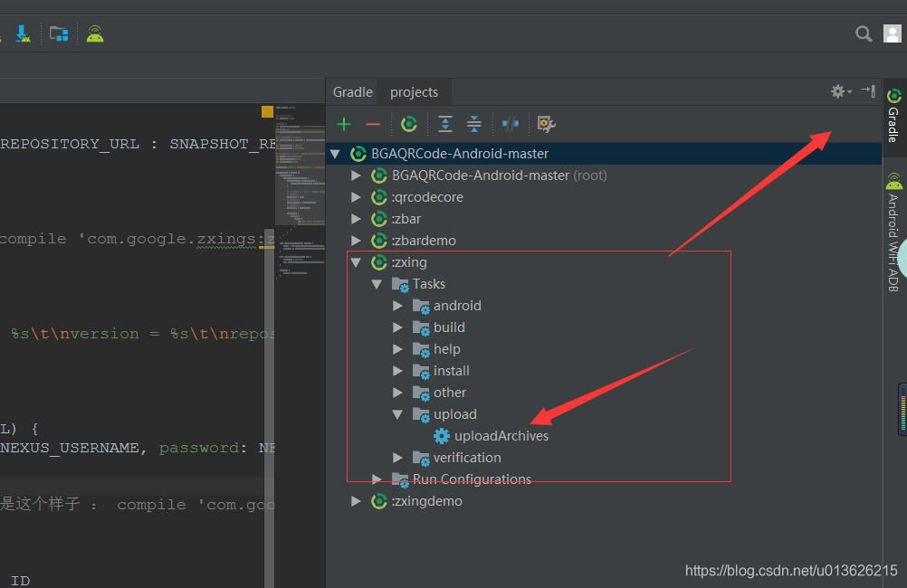The width and height of the screenshot is (907, 588).
Task: Click the Gradle panel title
Action: pos(353,92)
